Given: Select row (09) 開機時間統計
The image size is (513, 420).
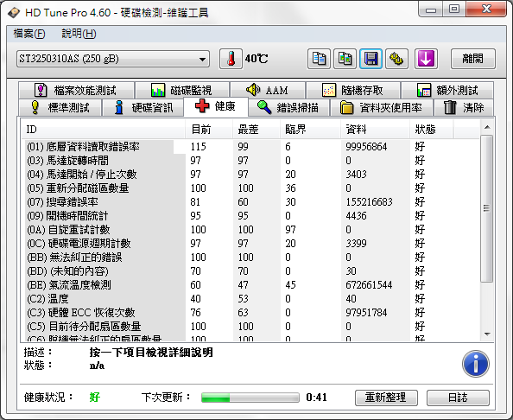Looking at the screenshot, I should (250, 216).
